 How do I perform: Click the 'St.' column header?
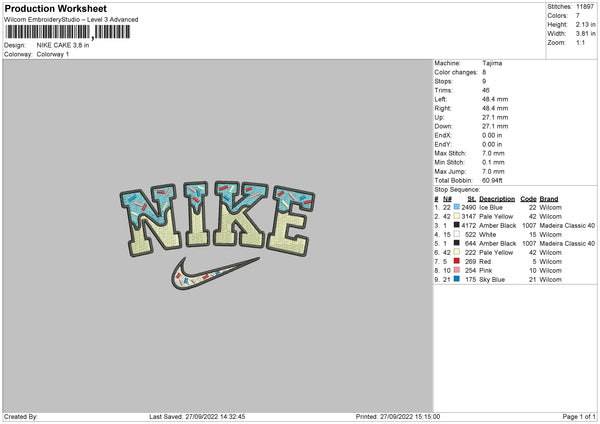pyautogui.click(x=471, y=199)
